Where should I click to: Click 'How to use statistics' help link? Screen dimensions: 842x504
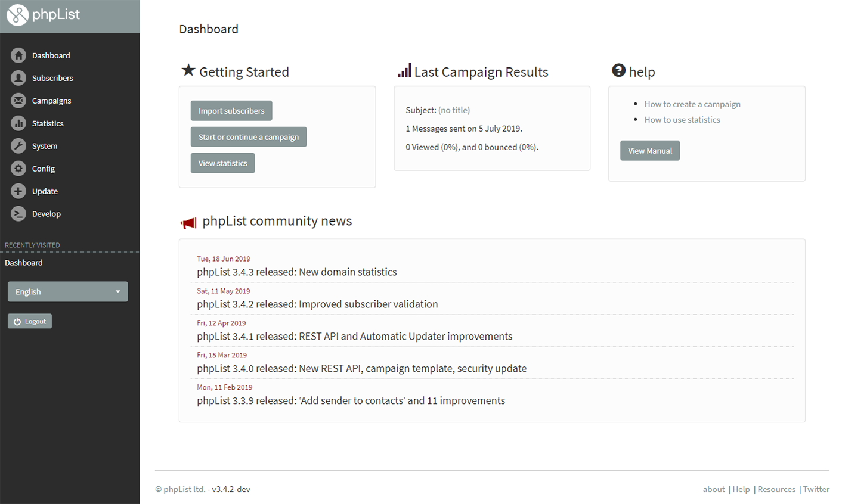click(682, 119)
